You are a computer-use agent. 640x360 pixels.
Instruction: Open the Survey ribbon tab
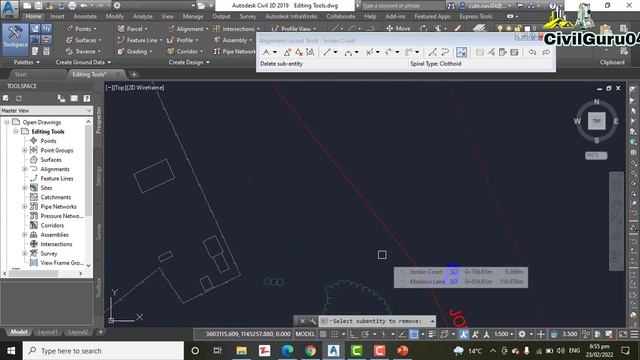tap(248, 16)
